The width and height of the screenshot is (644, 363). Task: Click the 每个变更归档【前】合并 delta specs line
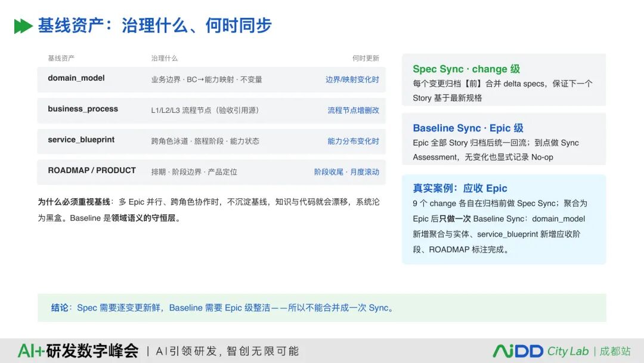[503, 84]
